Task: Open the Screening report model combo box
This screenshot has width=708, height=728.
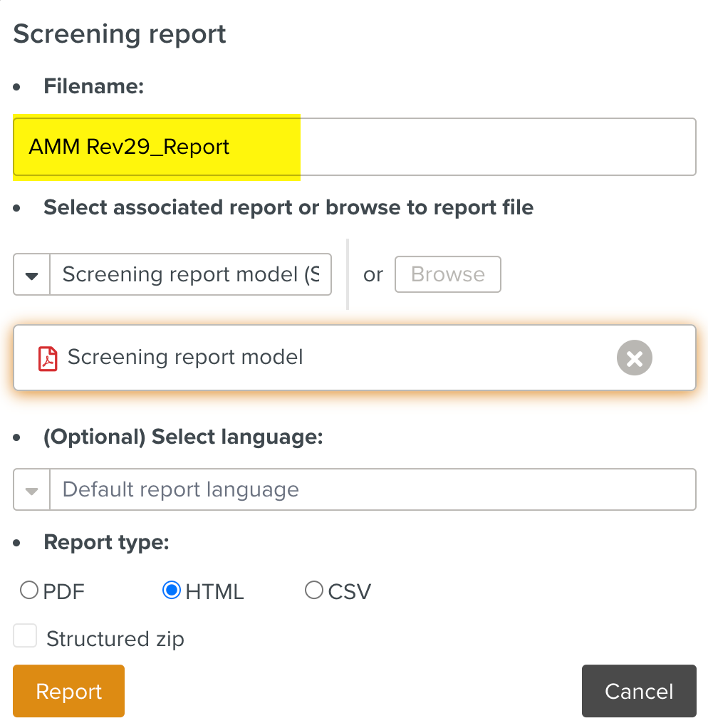Action: [190, 274]
